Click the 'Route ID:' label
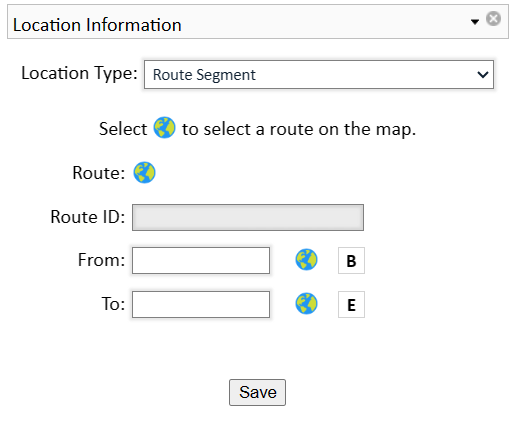515x424 pixels. 88,217
